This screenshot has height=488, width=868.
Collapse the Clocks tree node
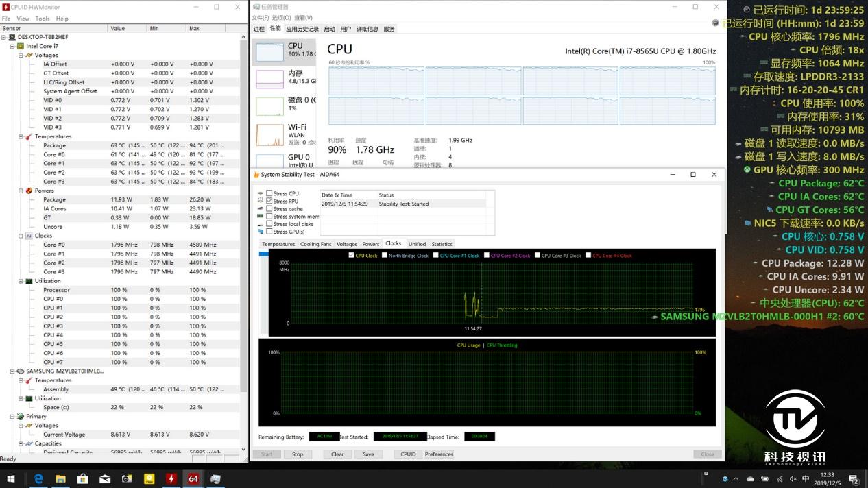[x=21, y=236]
